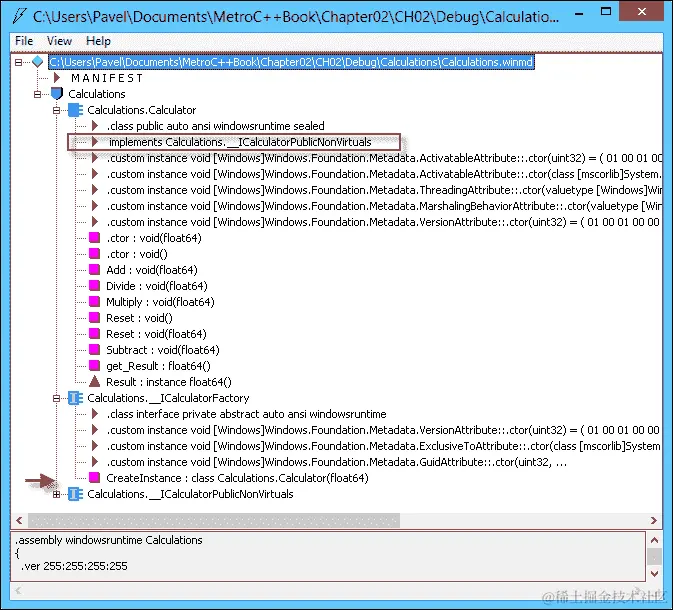
Task: Click triangle icon beside GuidAttribute custom instance
Action: [x=95, y=462]
